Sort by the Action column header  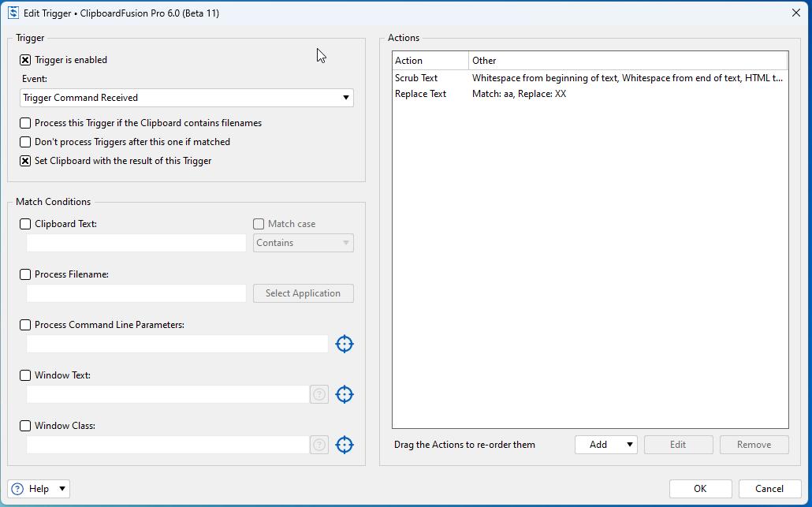click(x=430, y=61)
